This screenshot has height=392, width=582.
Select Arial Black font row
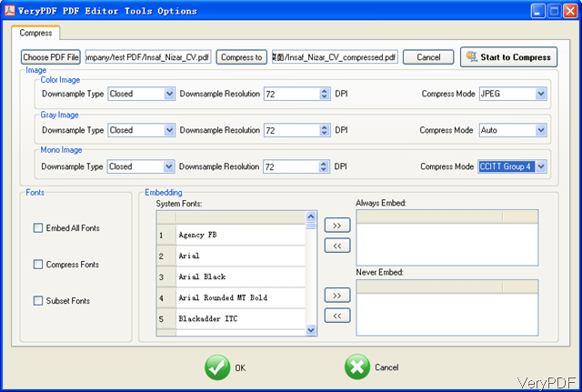[x=240, y=276]
